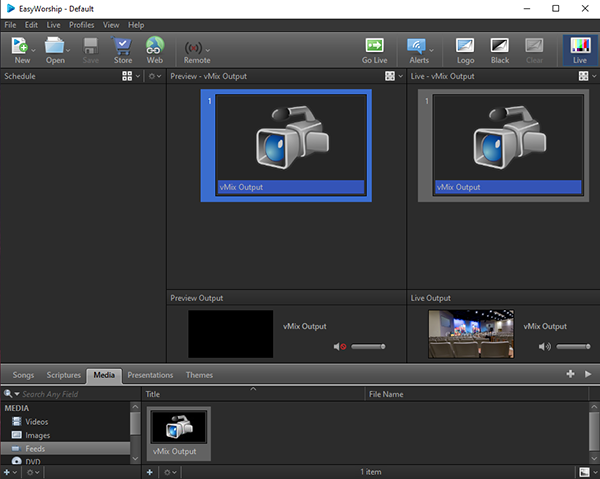Switch to the Scriptures tab

[x=64, y=375]
